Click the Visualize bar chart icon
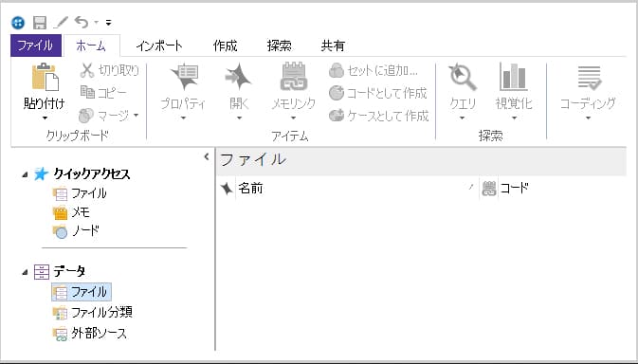This screenshot has width=638, height=364. tap(513, 77)
